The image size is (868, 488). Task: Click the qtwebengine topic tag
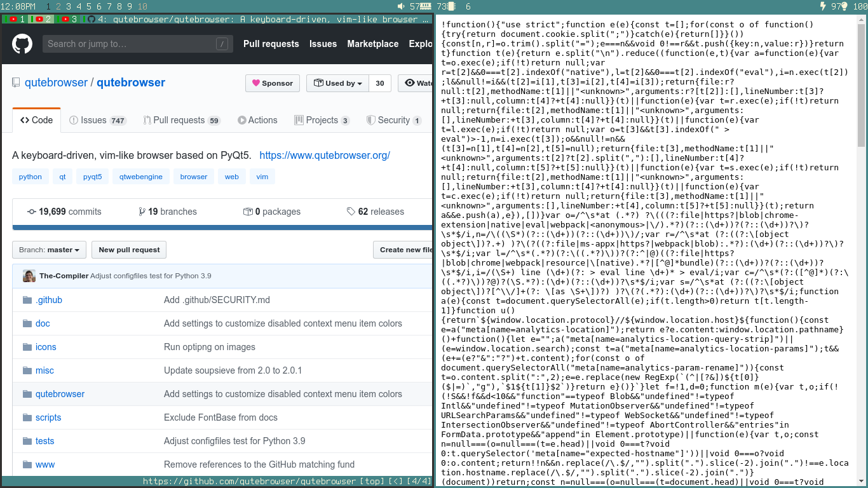[x=141, y=177]
